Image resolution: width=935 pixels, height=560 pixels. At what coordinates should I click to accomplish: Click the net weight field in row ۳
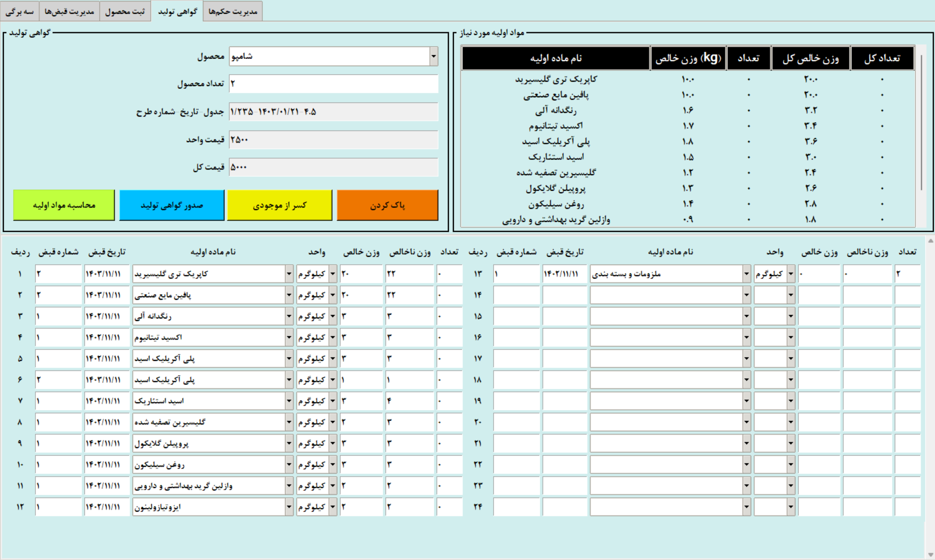tap(361, 316)
